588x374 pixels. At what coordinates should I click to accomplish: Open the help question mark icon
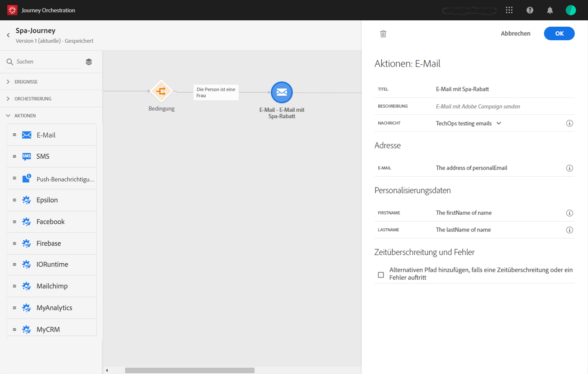pyautogui.click(x=530, y=10)
